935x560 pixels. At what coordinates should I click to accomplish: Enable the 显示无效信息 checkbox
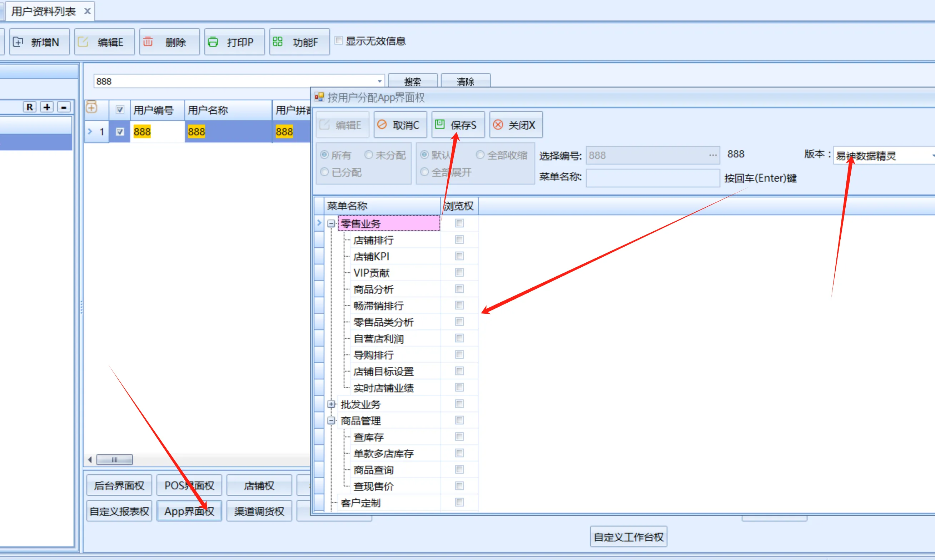click(x=339, y=41)
